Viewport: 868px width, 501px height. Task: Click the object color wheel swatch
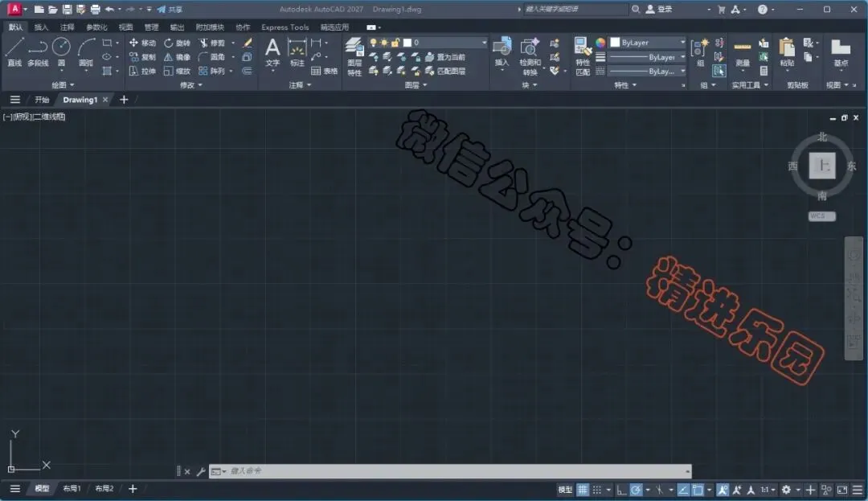(600, 43)
